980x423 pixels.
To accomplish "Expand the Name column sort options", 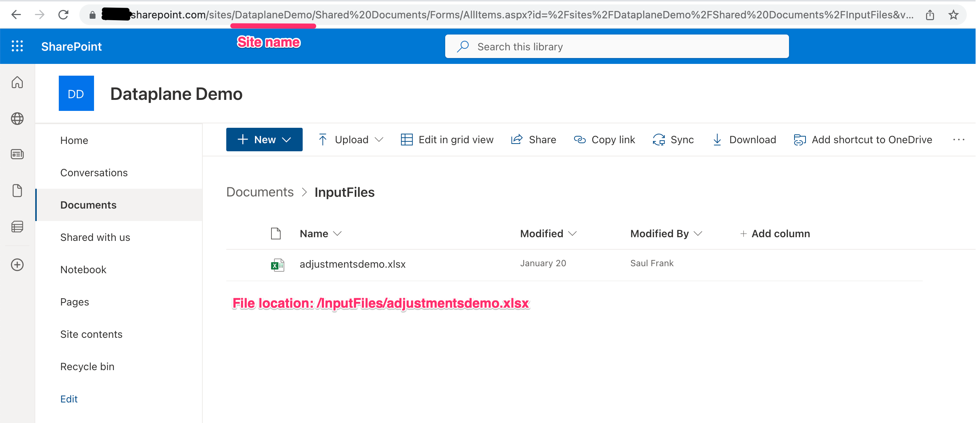I will point(340,233).
